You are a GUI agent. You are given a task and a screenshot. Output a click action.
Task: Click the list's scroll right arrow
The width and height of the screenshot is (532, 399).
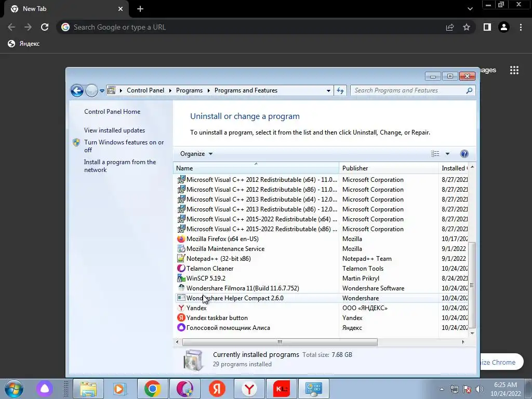point(463,342)
